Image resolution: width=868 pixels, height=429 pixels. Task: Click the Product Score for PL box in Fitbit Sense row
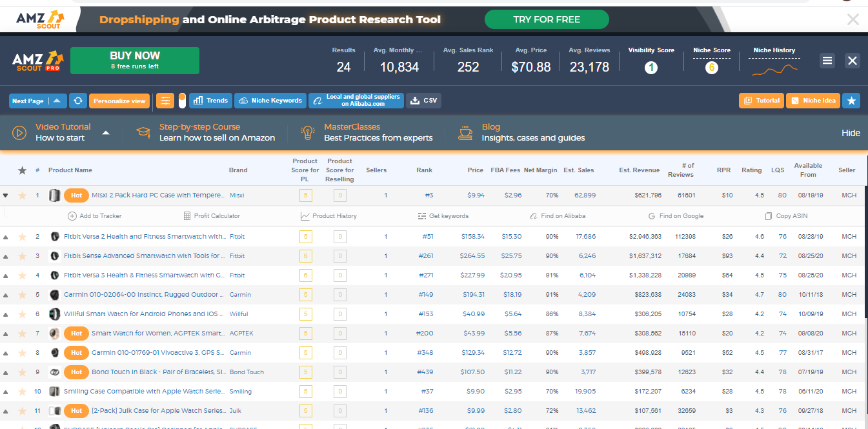point(305,256)
